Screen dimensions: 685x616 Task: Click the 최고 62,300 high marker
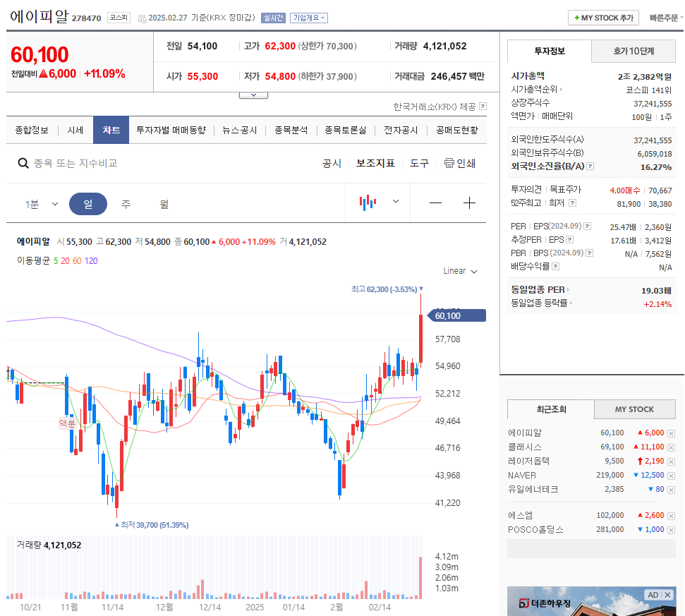[387, 289]
